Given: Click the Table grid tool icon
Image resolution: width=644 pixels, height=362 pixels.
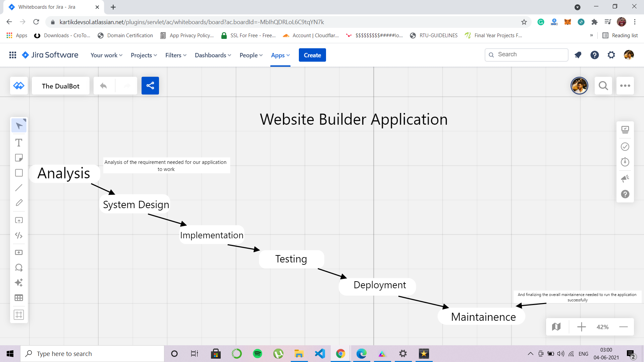Looking at the screenshot, I should click(19, 298).
